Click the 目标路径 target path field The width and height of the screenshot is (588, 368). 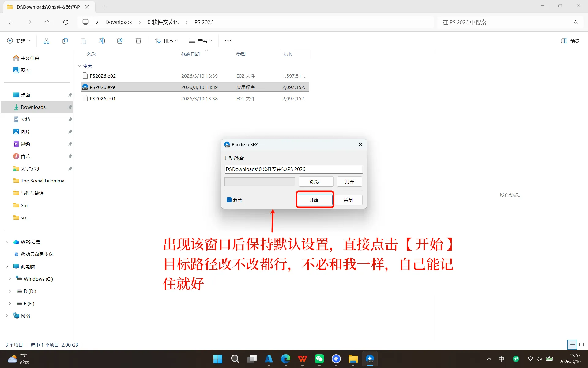293,169
